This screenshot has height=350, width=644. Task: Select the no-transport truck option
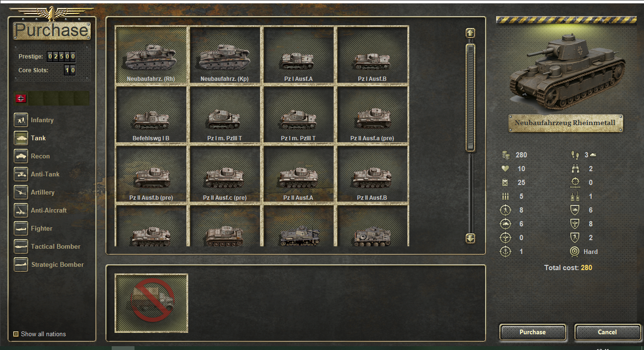pos(152,303)
